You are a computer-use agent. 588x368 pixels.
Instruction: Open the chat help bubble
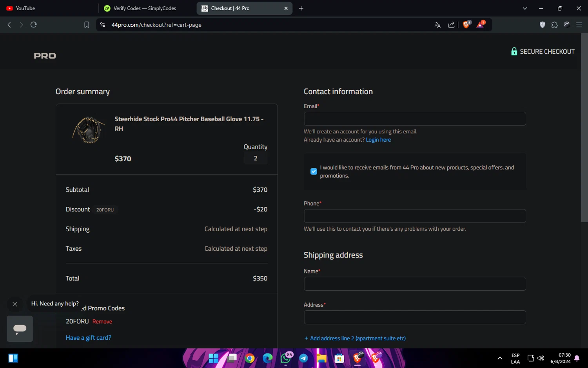coord(20,328)
